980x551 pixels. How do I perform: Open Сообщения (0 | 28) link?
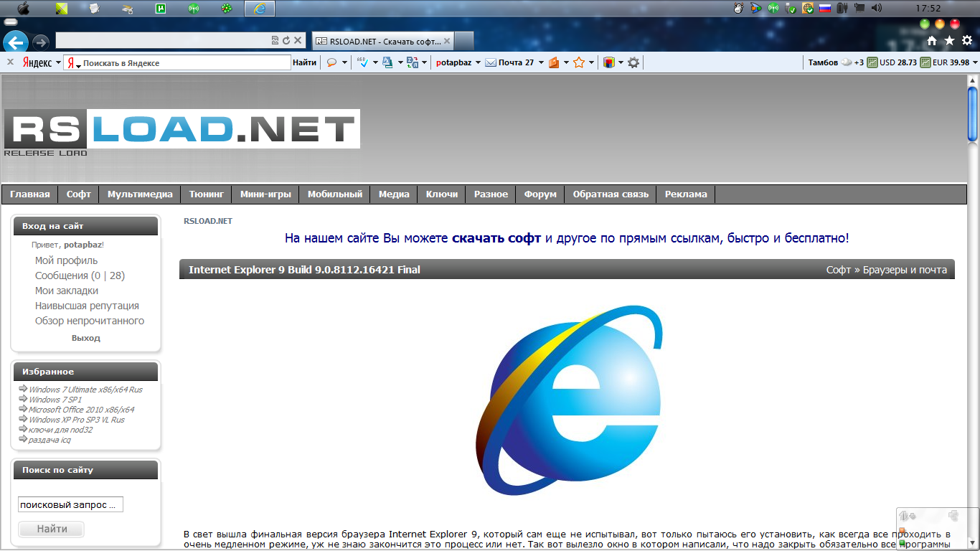80,275
